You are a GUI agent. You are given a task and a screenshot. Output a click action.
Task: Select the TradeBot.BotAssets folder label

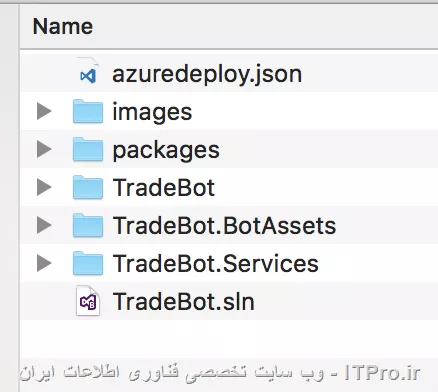(x=224, y=225)
